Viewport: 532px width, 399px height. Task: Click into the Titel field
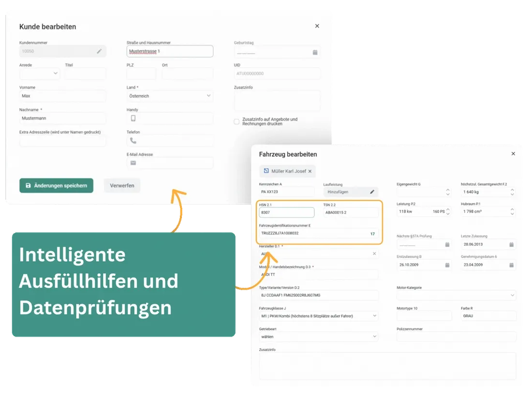pyautogui.click(x=85, y=74)
